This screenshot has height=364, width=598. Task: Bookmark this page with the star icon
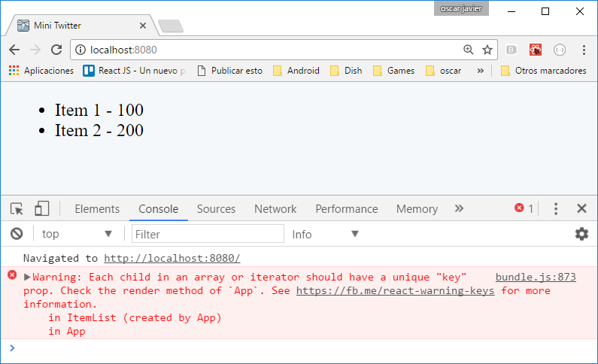click(487, 50)
